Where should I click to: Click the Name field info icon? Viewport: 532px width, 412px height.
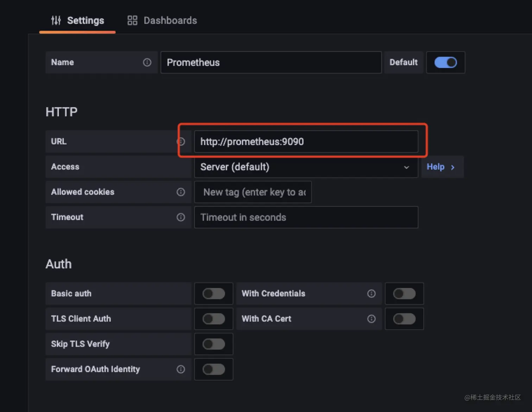tap(147, 62)
